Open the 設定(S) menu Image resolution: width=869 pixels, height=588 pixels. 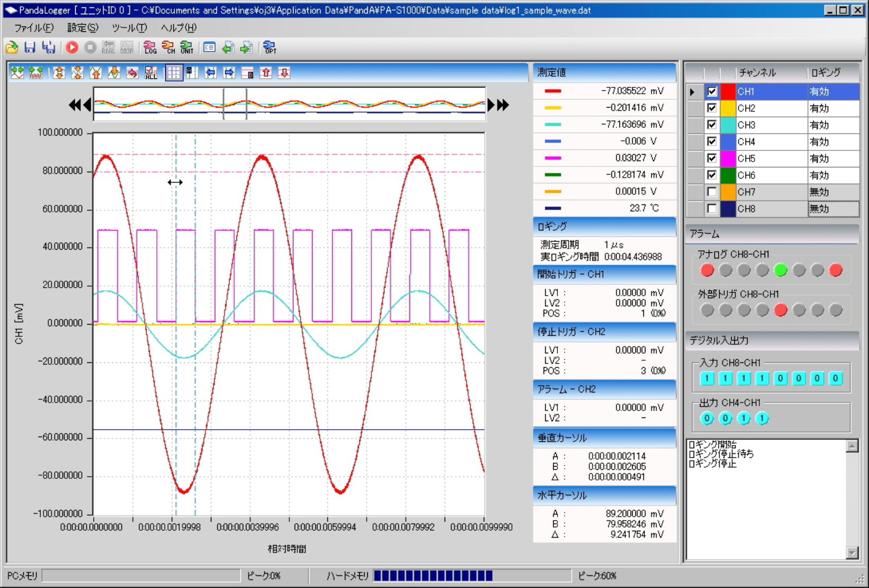[x=83, y=28]
